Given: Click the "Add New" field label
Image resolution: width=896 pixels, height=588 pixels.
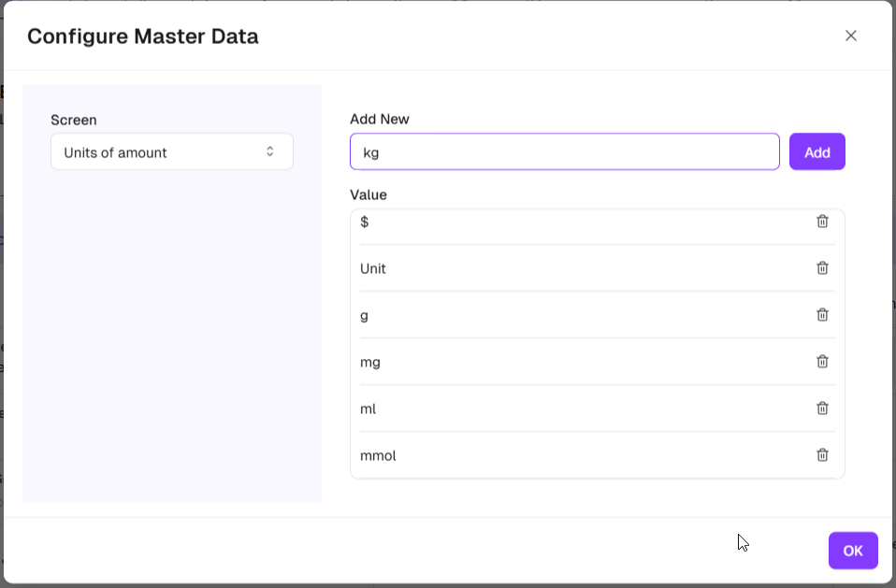Looking at the screenshot, I should tap(380, 119).
